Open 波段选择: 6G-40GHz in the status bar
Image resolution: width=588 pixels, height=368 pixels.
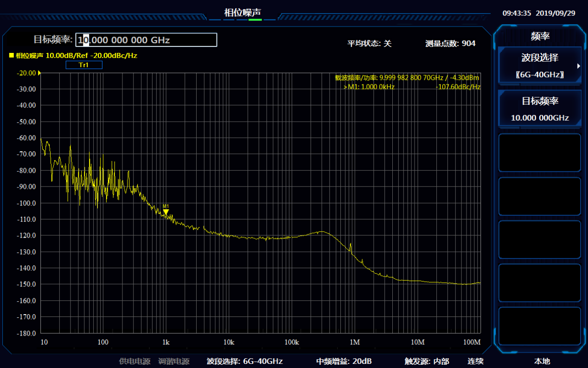coord(244,361)
